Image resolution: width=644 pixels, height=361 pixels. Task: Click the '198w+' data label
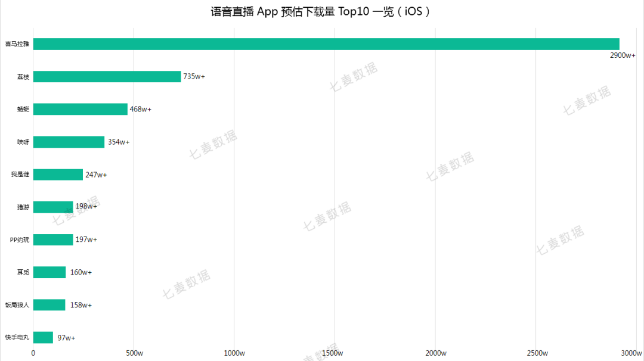pyautogui.click(x=86, y=206)
